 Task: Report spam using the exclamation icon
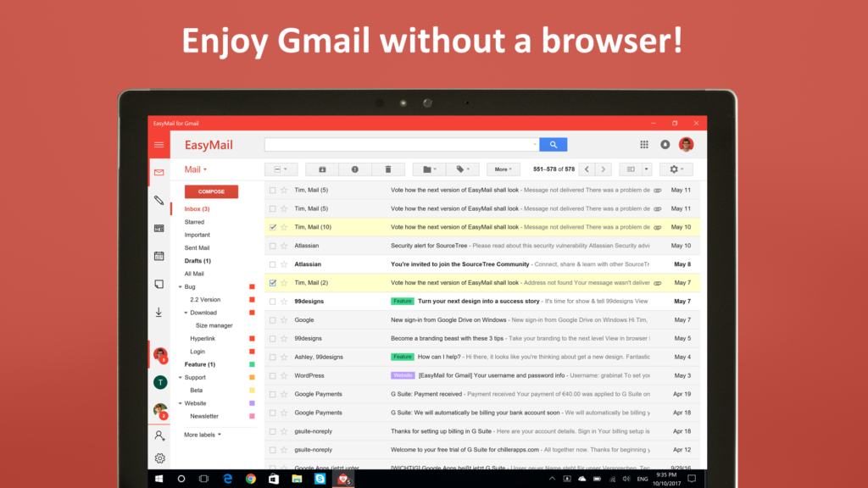tap(355, 169)
